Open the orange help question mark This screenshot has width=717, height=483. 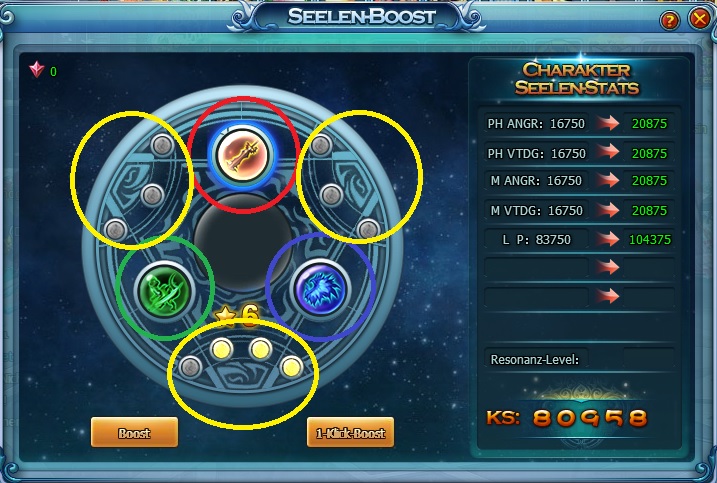[669, 20]
